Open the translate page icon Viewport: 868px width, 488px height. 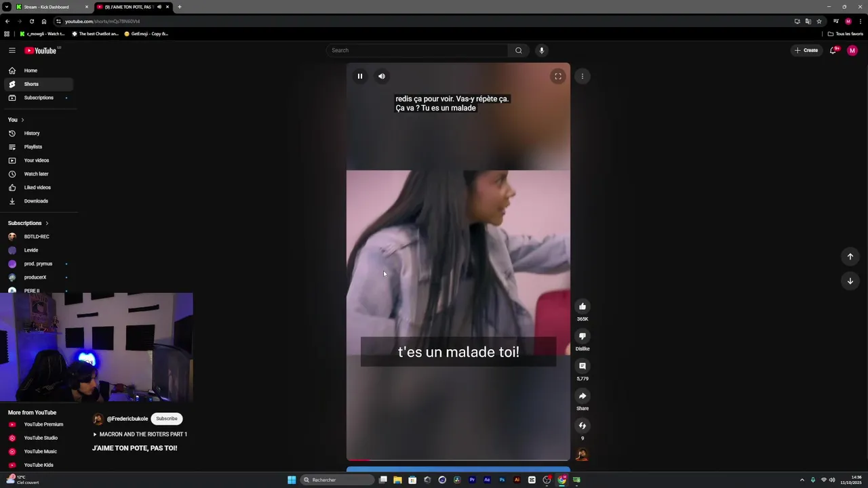tap(808, 21)
